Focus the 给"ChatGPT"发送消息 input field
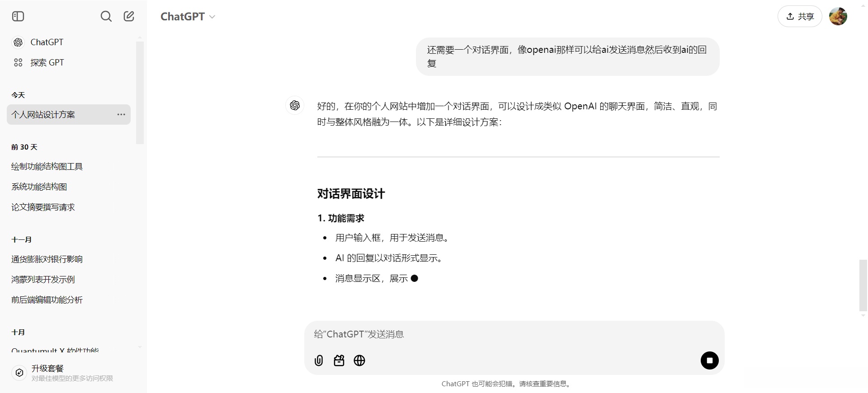The image size is (868, 393). (514, 334)
